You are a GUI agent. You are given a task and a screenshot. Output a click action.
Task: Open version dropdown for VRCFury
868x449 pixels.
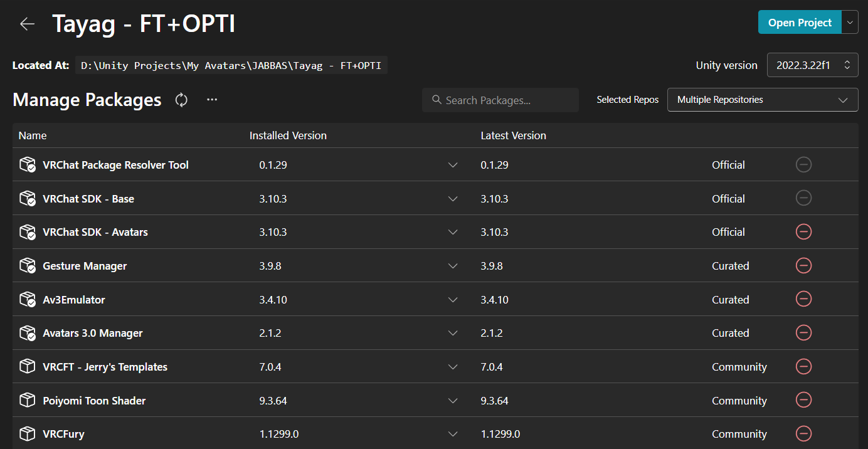[453, 433]
